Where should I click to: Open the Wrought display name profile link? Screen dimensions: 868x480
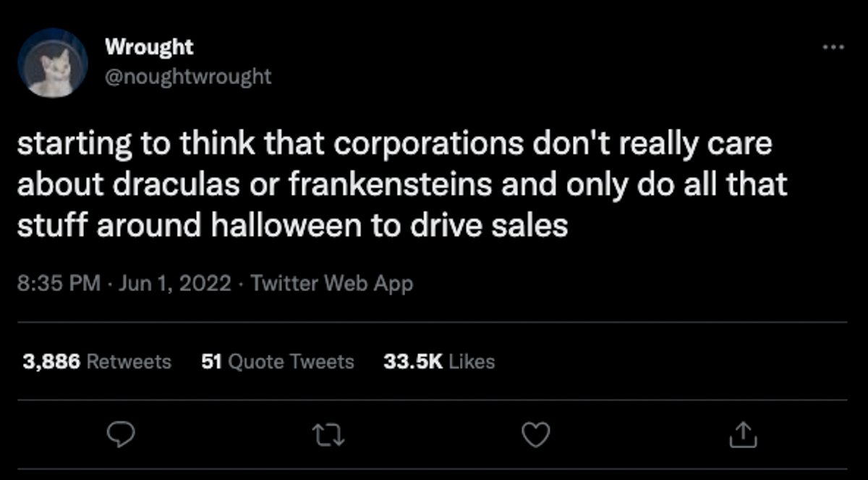tap(149, 48)
